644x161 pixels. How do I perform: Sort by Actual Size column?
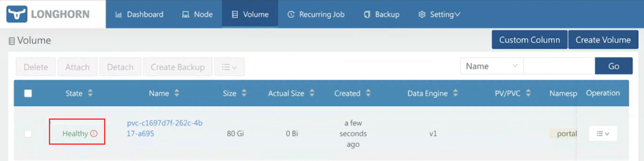coord(291,93)
